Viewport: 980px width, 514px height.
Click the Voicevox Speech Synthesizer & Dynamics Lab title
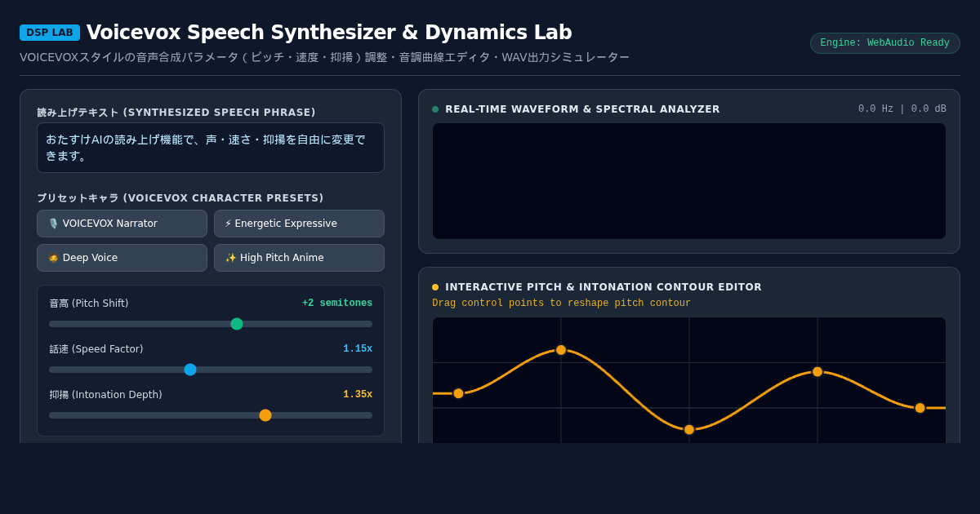coord(329,33)
